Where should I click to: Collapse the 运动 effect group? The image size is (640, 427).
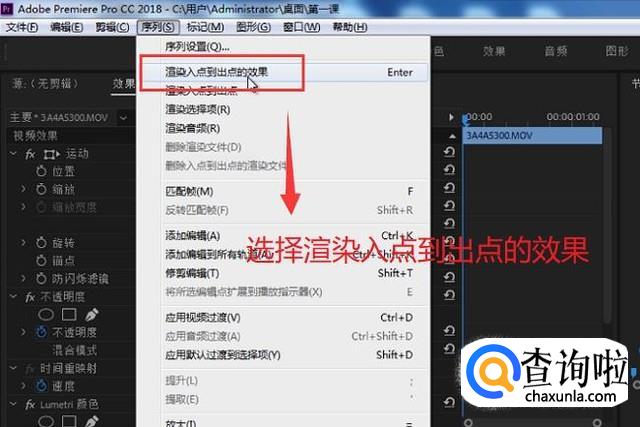[x=13, y=153]
